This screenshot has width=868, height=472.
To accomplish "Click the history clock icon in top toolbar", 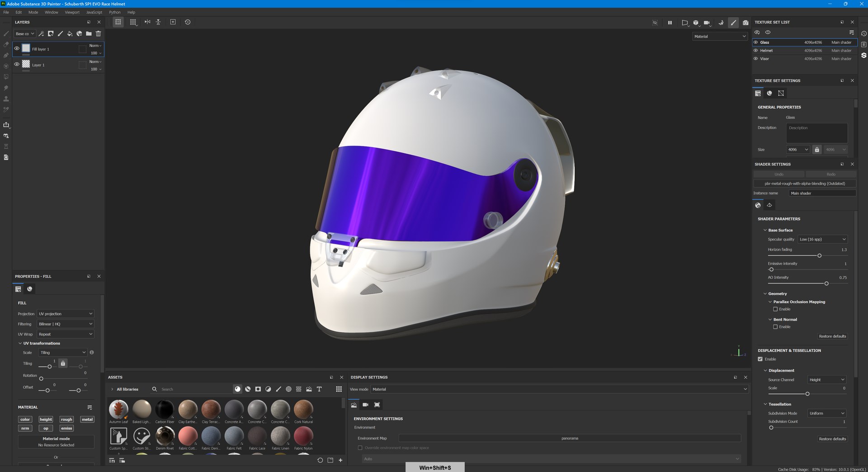I will [188, 22].
